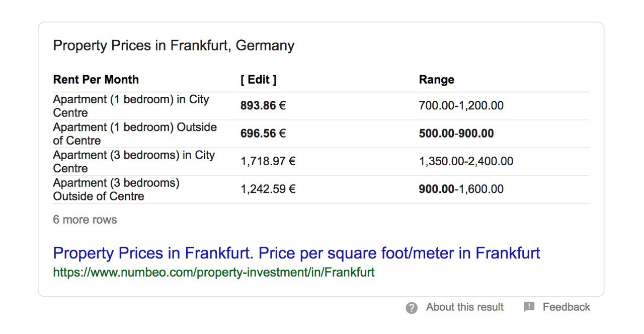Expand the 6 more rows link

[85, 220]
